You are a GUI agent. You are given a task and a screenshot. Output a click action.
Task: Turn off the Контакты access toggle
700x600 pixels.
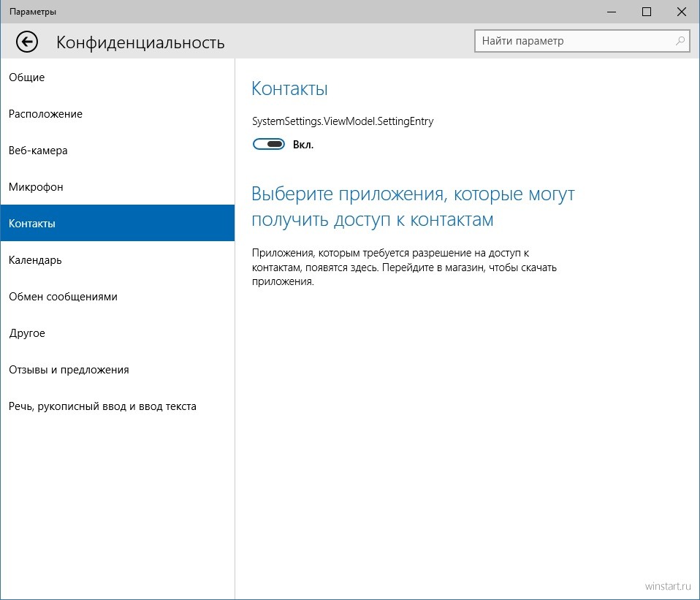coord(269,145)
